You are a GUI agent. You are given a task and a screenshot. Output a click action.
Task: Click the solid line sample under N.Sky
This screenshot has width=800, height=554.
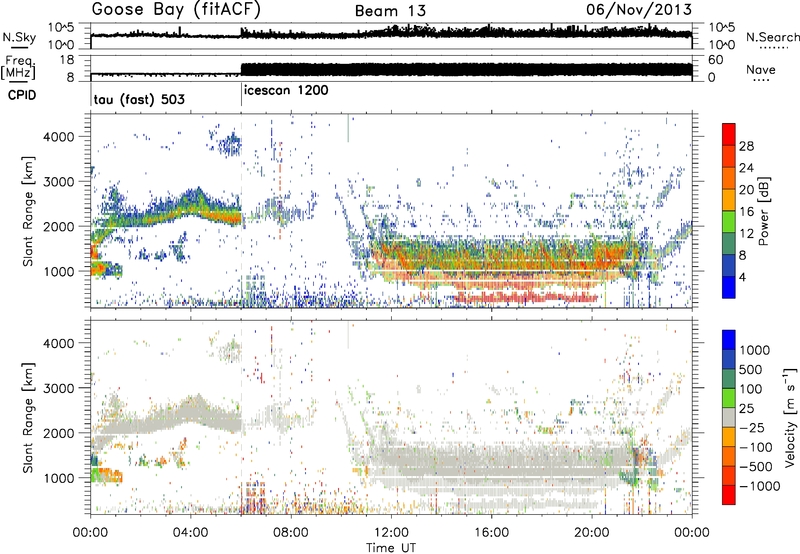tap(19, 47)
